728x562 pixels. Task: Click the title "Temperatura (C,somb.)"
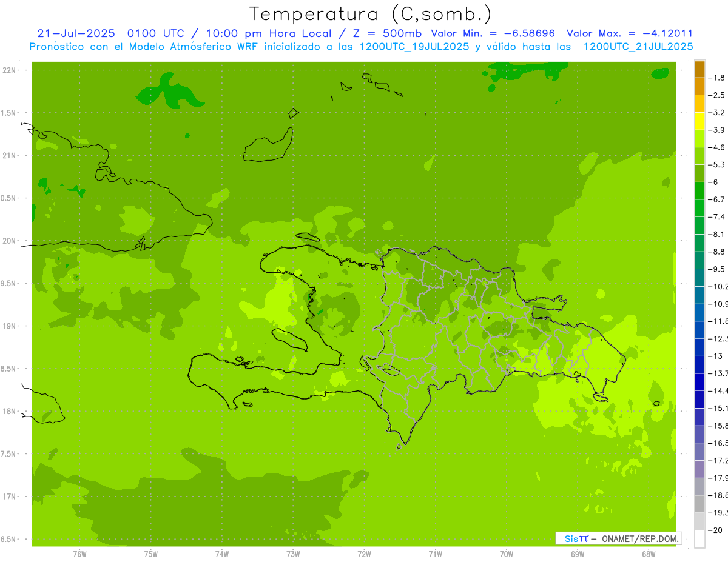371,15
